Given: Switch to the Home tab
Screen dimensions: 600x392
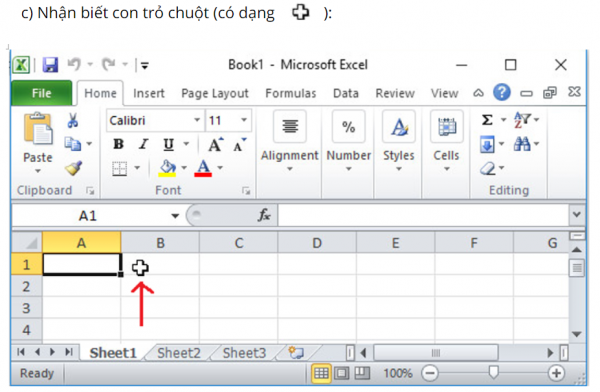Looking at the screenshot, I should (100, 93).
